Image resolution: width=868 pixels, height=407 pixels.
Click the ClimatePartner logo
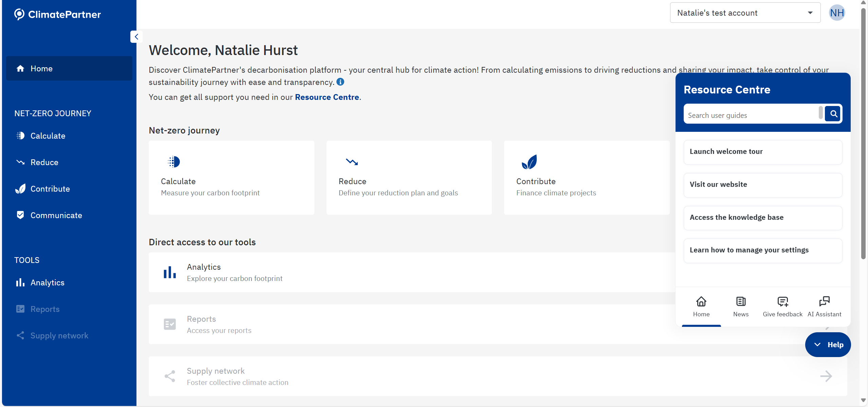click(x=57, y=14)
